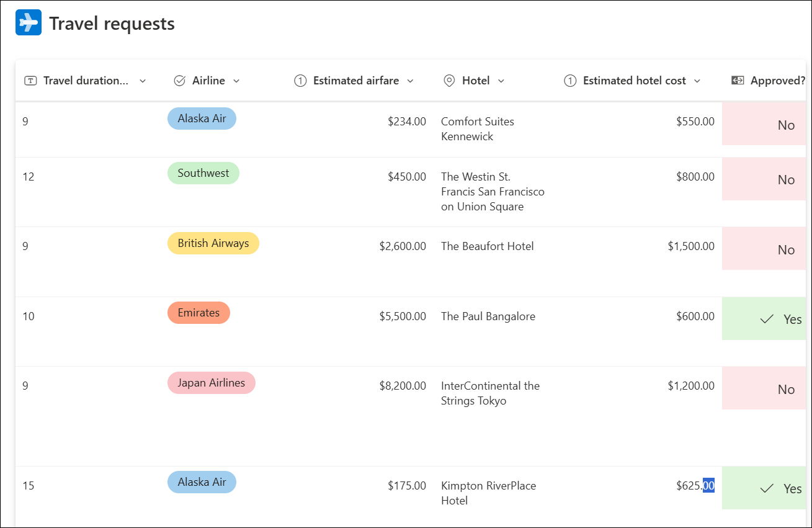Open the Estimated airfare column dropdown
Viewport: 812px width, 528px height.
[411, 81]
